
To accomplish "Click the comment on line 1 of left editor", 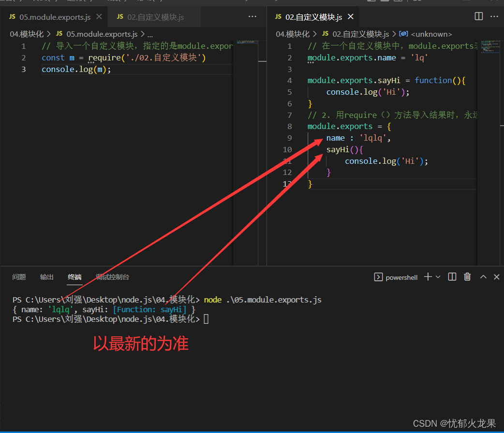I will (x=137, y=46).
